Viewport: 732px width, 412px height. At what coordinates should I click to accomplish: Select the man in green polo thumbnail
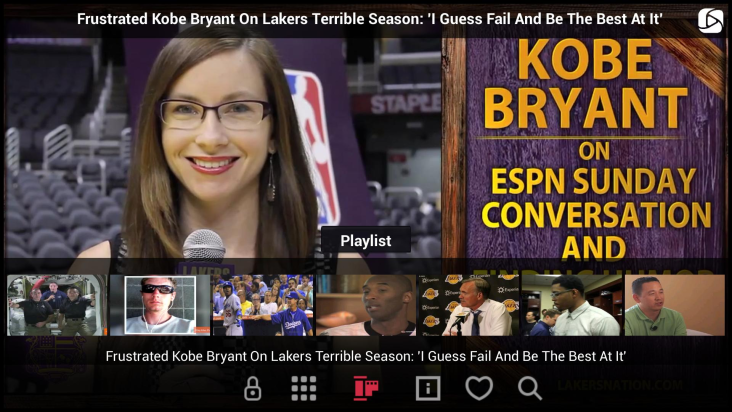click(x=675, y=305)
